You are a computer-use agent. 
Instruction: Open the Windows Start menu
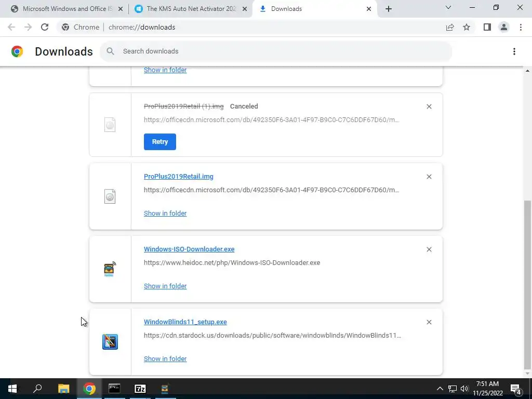(x=12, y=389)
